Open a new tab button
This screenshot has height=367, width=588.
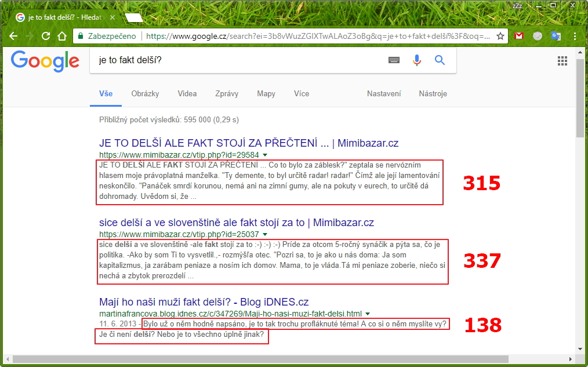point(134,17)
